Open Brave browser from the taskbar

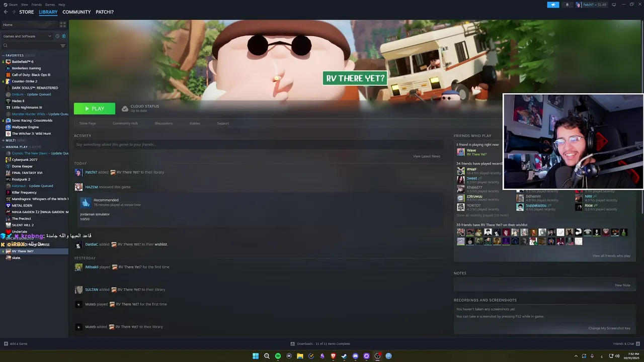pos(333,356)
